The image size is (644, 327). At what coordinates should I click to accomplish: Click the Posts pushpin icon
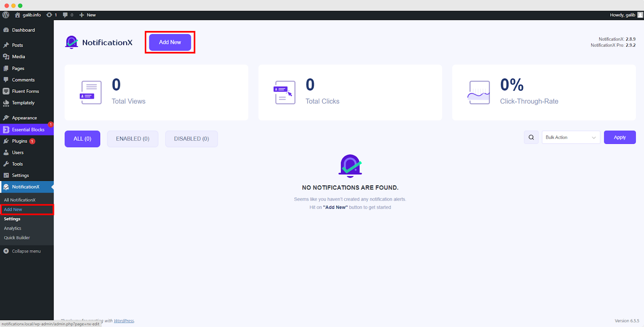[6, 45]
